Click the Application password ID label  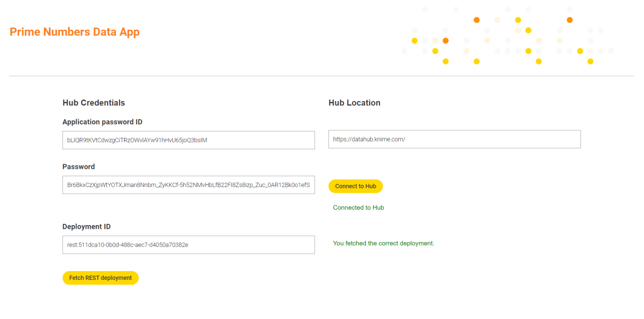(102, 122)
